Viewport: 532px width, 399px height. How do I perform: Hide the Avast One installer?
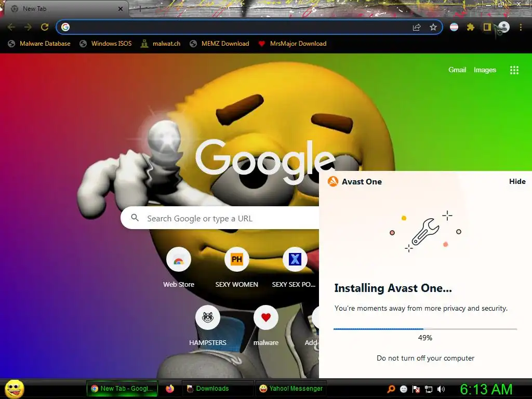517,181
